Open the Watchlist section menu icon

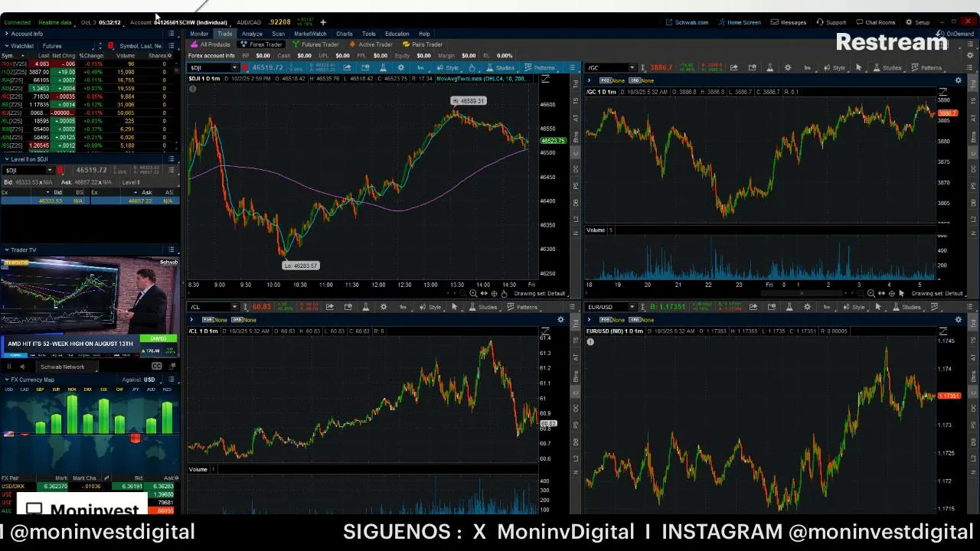click(x=171, y=46)
